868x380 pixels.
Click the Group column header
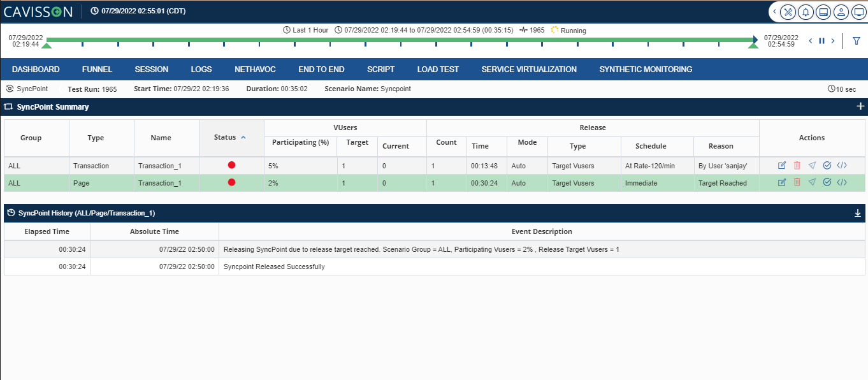point(31,138)
